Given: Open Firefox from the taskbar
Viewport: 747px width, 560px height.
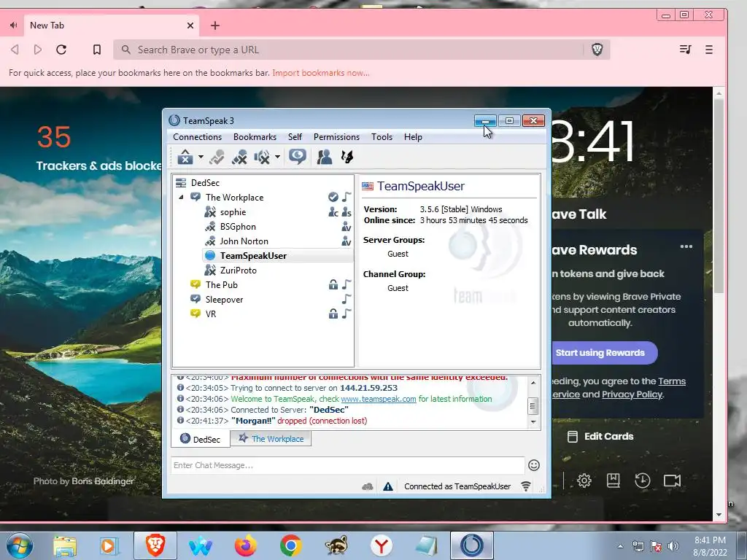Looking at the screenshot, I should point(246,545).
